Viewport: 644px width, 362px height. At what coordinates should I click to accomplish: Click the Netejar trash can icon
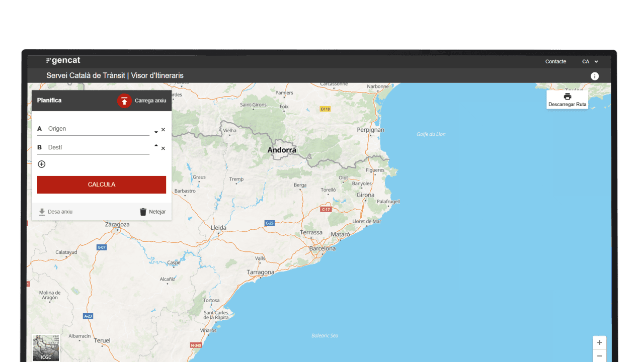[143, 212]
